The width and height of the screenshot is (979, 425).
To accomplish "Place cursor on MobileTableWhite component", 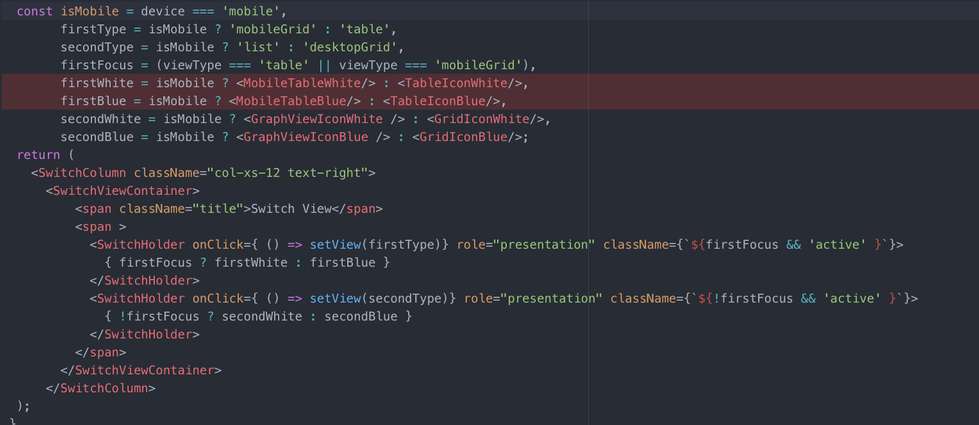I will point(302,83).
